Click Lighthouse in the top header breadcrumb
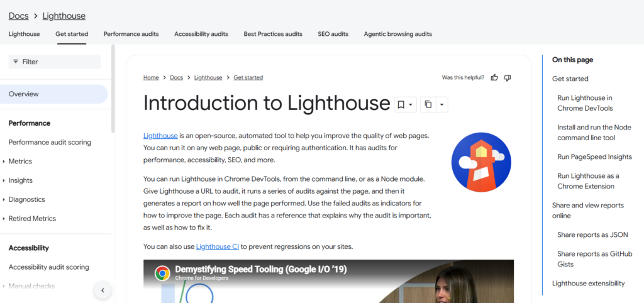The height and width of the screenshot is (303, 644). [64, 16]
